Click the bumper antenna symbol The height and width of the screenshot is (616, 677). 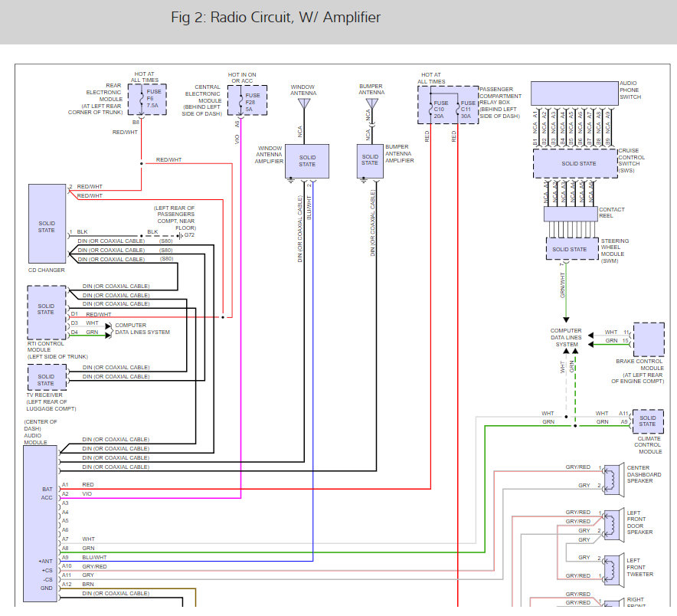(x=371, y=103)
